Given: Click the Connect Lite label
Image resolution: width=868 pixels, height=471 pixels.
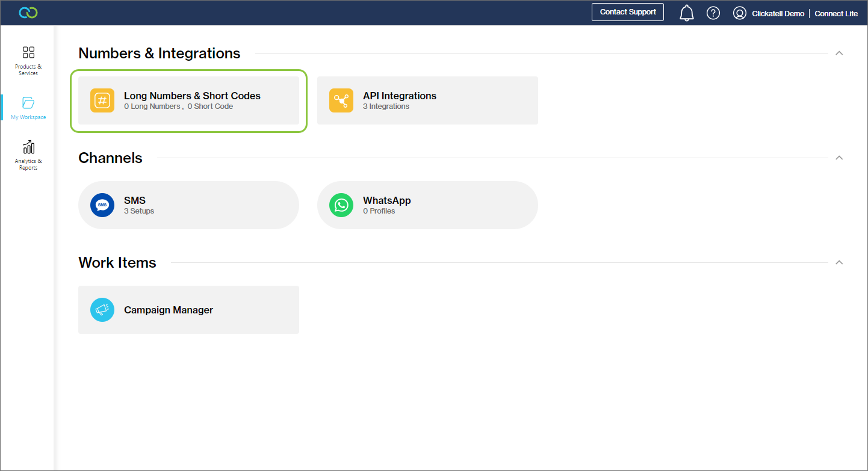Looking at the screenshot, I should pyautogui.click(x=836, y=13).
